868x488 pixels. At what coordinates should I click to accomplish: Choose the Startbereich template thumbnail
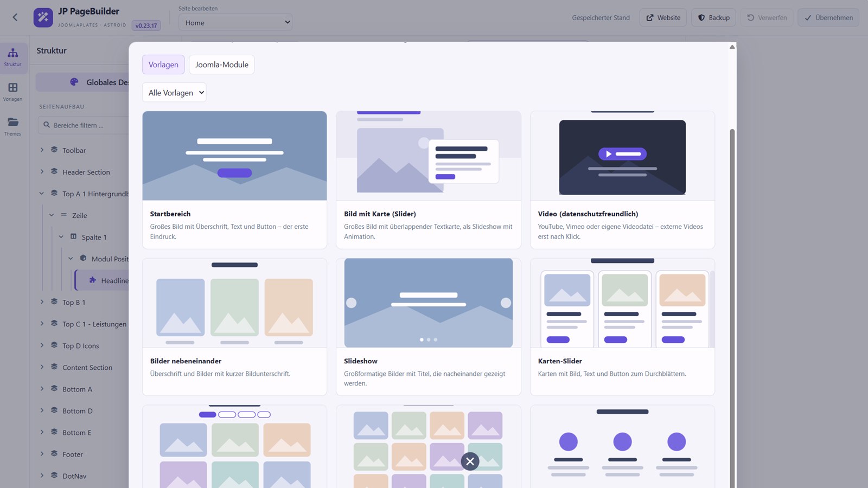click(234, 156)
